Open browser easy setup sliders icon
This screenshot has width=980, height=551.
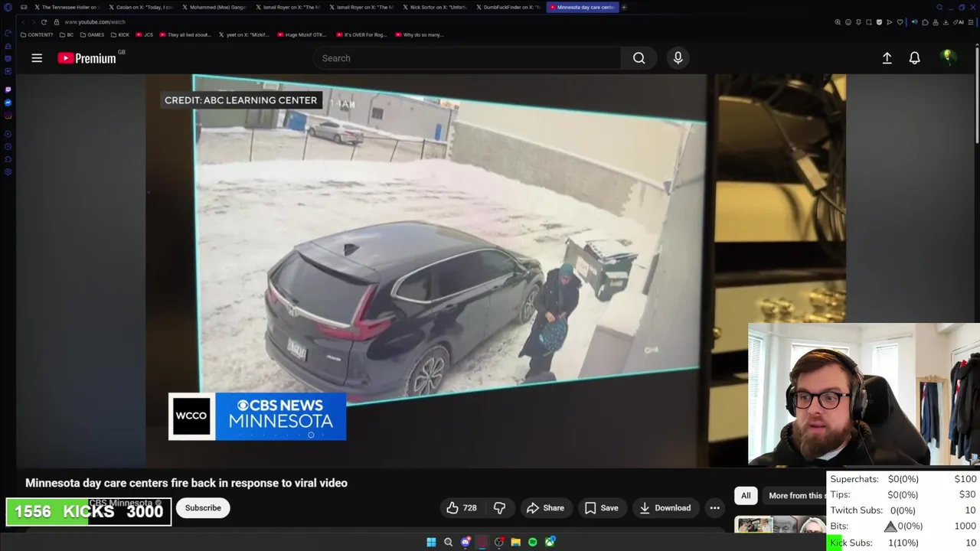(970, 22)
